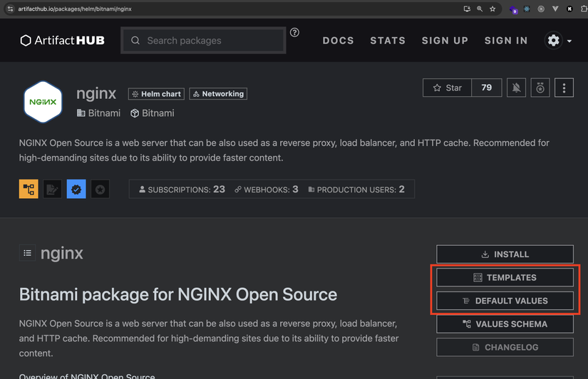Click SIGN UP in the navbar
588x379 pixels.
pyautogui.click(x=445, y=41)
